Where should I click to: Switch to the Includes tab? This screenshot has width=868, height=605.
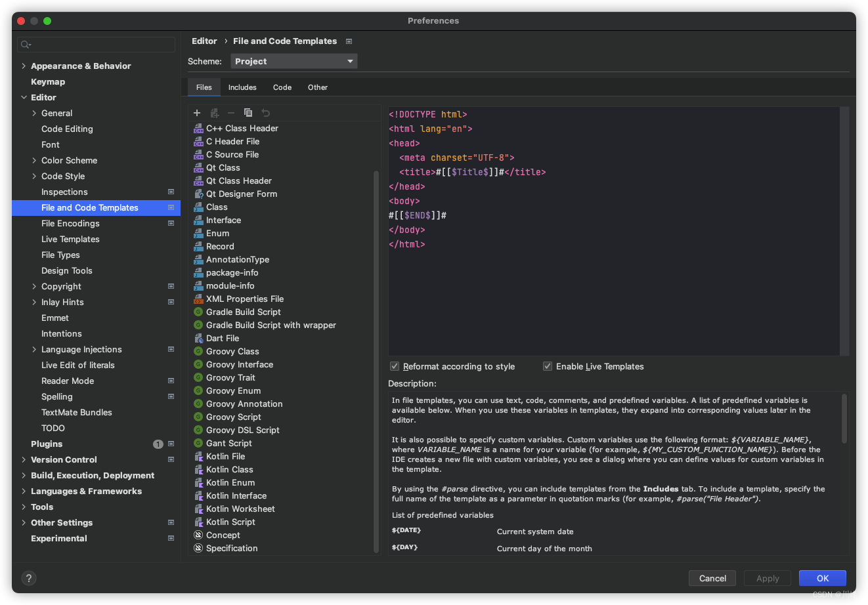242,87
